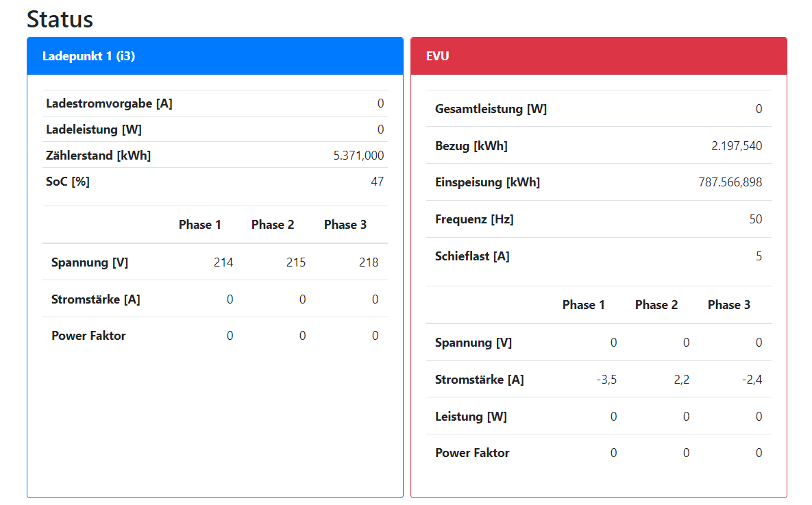
Task: Click the Einspeisung value 787.566,898
Action: [730, 182]
